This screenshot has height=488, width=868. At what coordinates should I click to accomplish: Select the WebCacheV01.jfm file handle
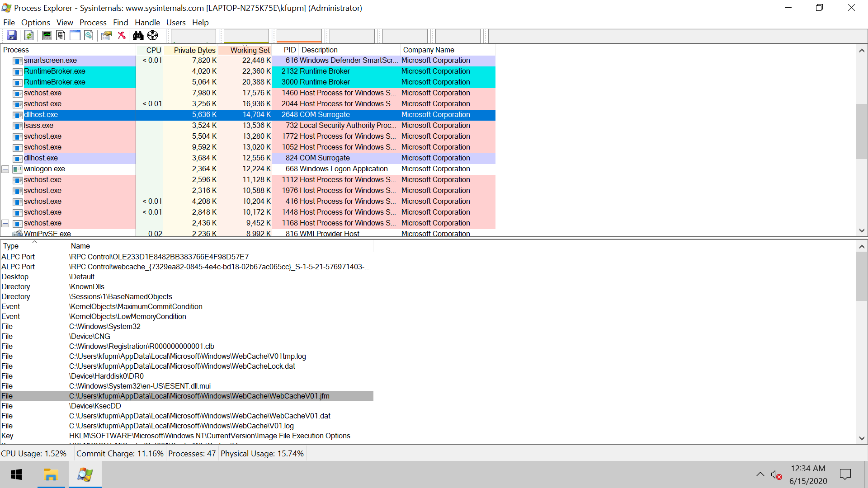click(187, 396)
